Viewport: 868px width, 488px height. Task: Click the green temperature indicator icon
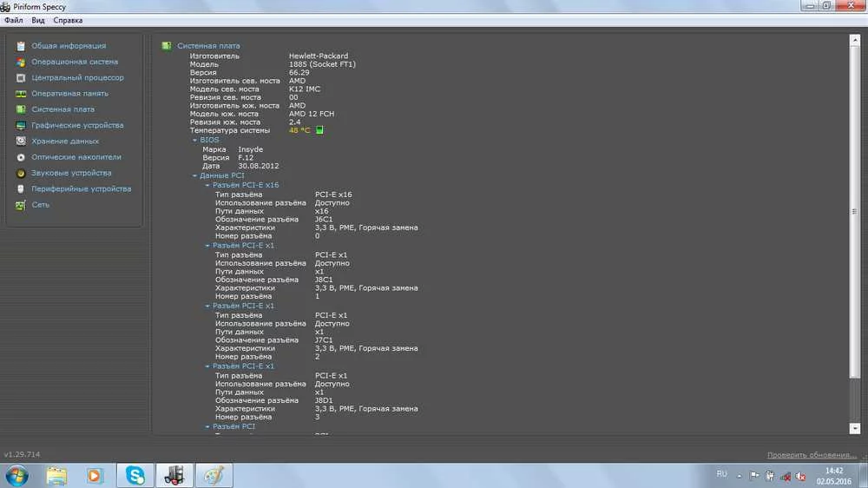[319, 130]
